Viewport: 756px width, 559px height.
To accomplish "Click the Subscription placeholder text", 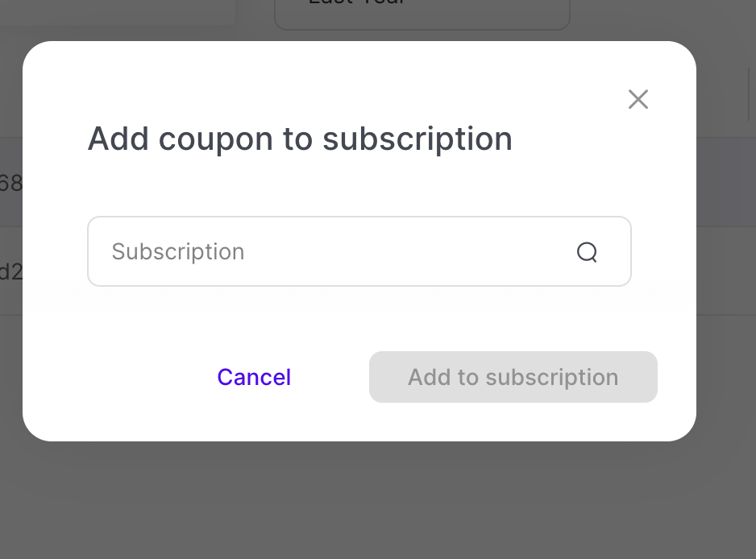I will click(x=178, y=251).
